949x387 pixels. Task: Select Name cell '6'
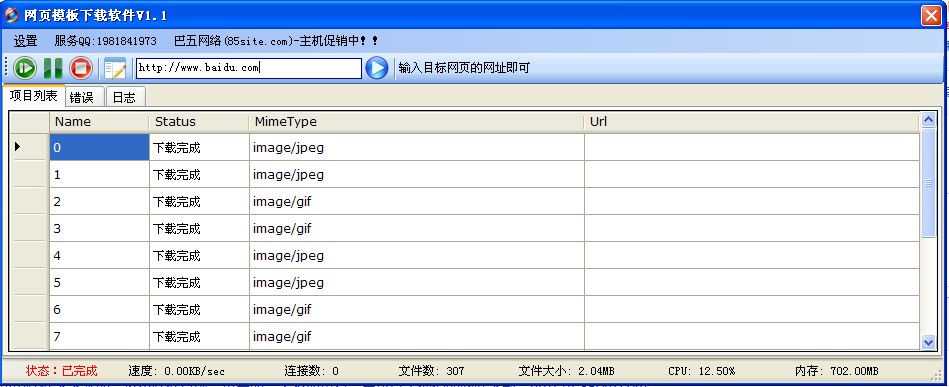click(99, 309)
